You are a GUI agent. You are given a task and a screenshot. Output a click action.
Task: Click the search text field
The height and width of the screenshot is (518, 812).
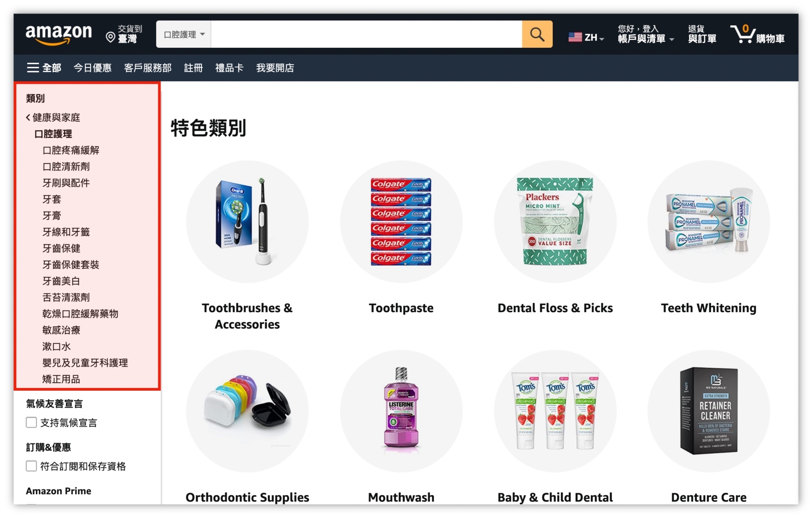[366, 34]
